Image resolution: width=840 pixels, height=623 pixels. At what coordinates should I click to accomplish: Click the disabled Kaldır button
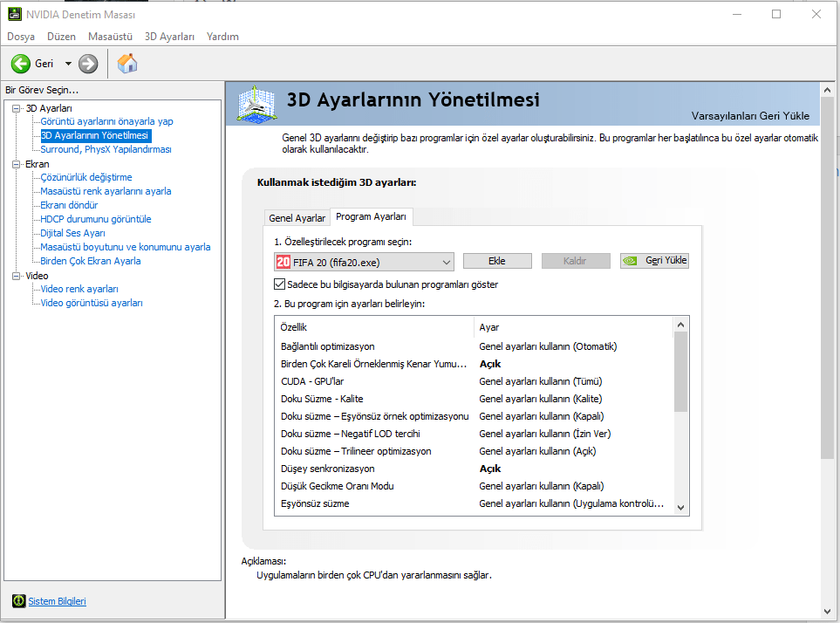click(x=576, y=261)
